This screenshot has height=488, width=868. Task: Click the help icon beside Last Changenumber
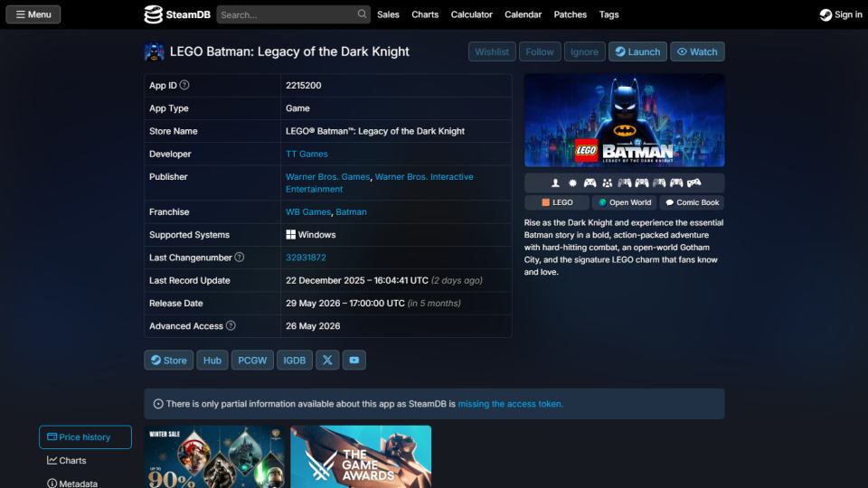[240, 258]
